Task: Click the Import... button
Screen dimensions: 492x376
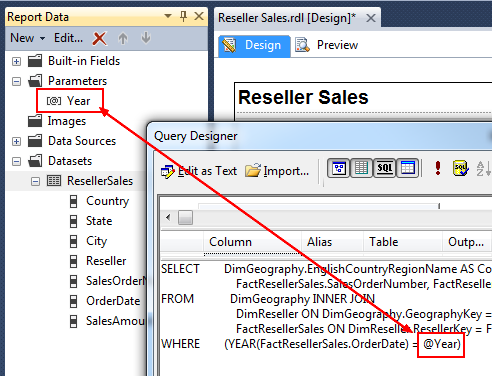Action: (x=277, y=171)
